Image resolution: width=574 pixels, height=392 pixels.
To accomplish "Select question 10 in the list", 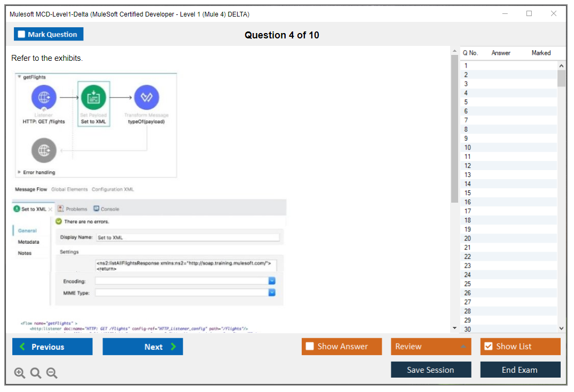I will tap(468, 148).
